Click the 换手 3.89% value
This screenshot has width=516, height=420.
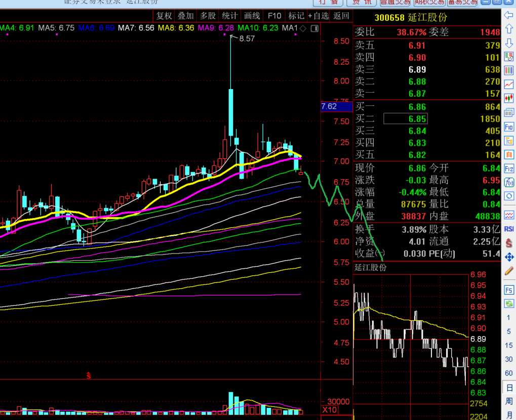[x=414, y=230]
